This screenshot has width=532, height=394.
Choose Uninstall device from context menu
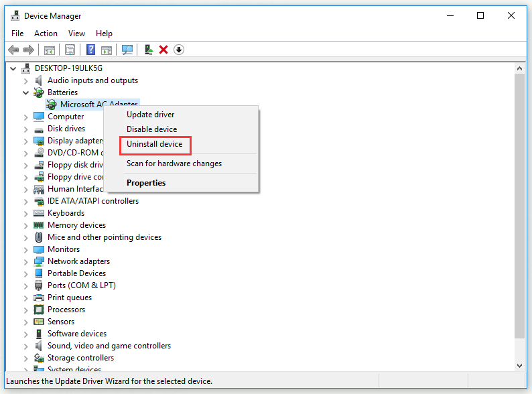[x=154, y=144]
